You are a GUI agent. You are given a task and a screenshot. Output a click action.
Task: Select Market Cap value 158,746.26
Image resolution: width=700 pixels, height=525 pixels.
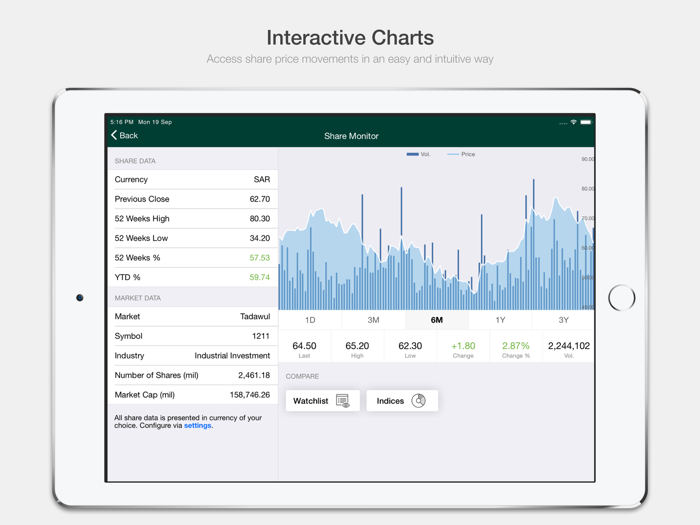click(x=250, y=395)
